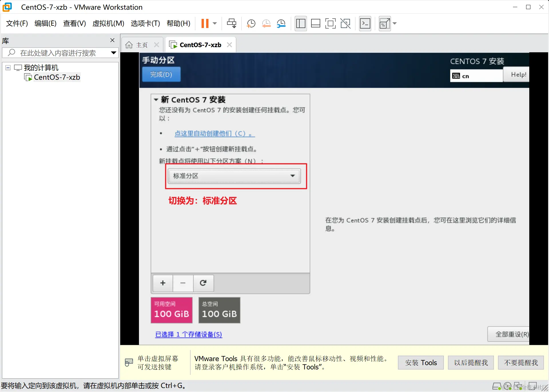549x392 pixels.
Task: Take a snapshot using the clock-plus icon
Action: point(251,23)
